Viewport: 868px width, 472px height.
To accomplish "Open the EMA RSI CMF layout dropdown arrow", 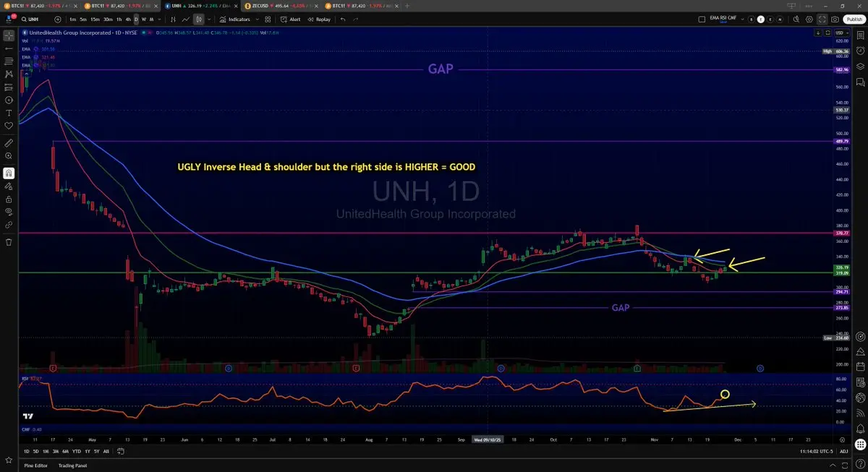I will coord(743,20).
